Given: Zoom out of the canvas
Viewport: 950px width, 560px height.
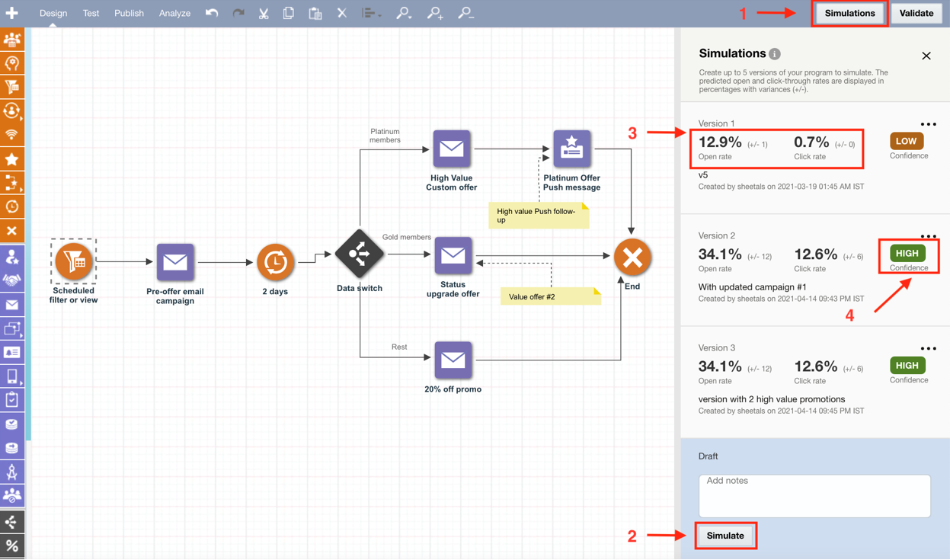Looking at the screenshot, I should point(465,13).
